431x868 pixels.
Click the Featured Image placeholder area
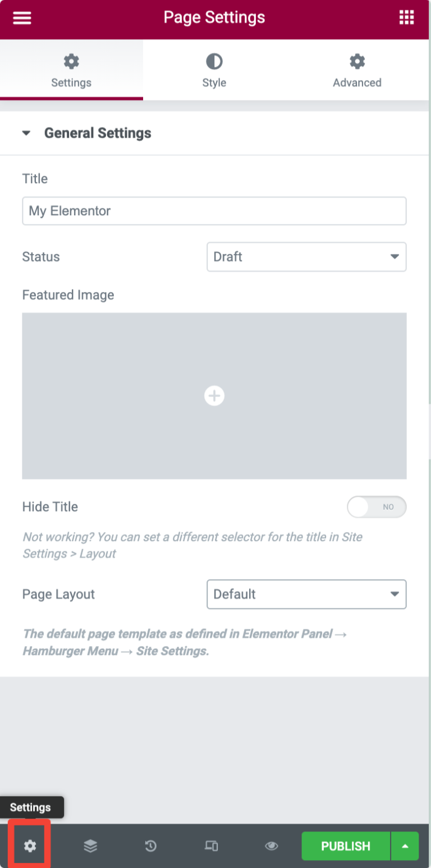[x=214, y=396]
